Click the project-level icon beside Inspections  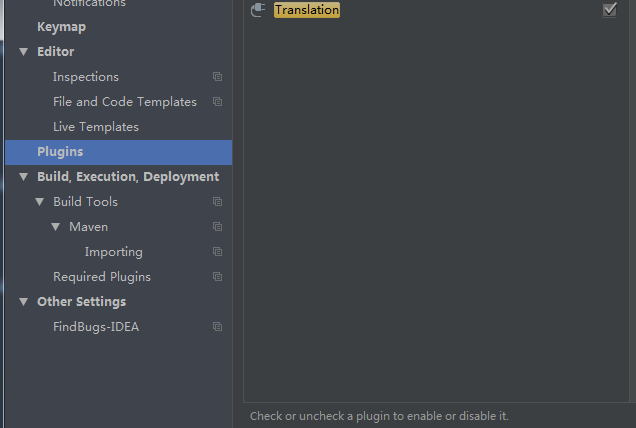(x=217, y=77)
